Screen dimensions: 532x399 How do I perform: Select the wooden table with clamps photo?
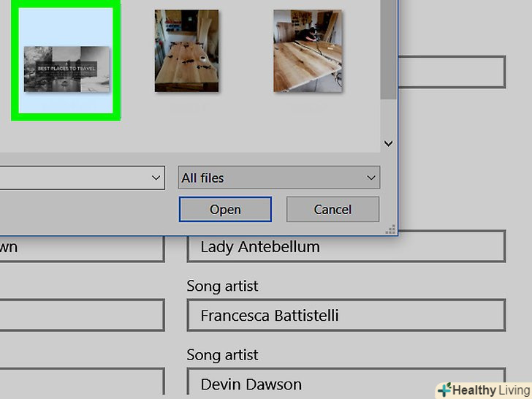186,50
